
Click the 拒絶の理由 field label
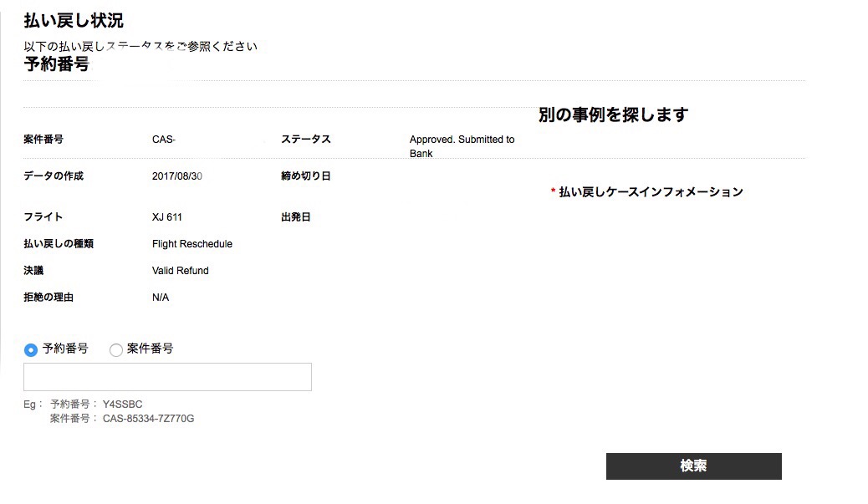[54, 298]
